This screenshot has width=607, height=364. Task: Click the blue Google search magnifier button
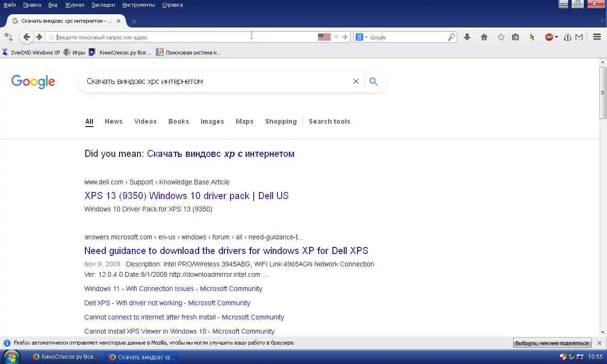coord(374,82)
